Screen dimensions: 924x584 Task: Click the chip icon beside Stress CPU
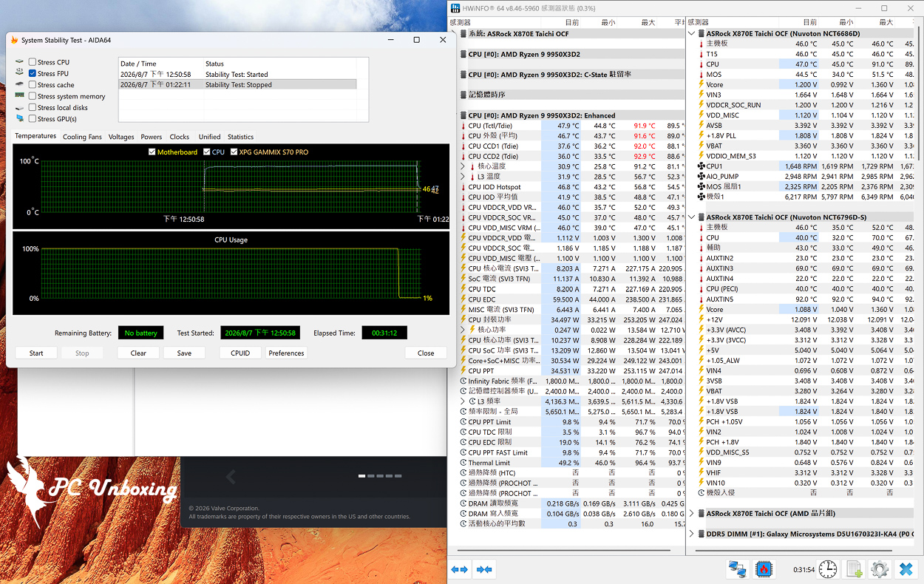point(19,62)
